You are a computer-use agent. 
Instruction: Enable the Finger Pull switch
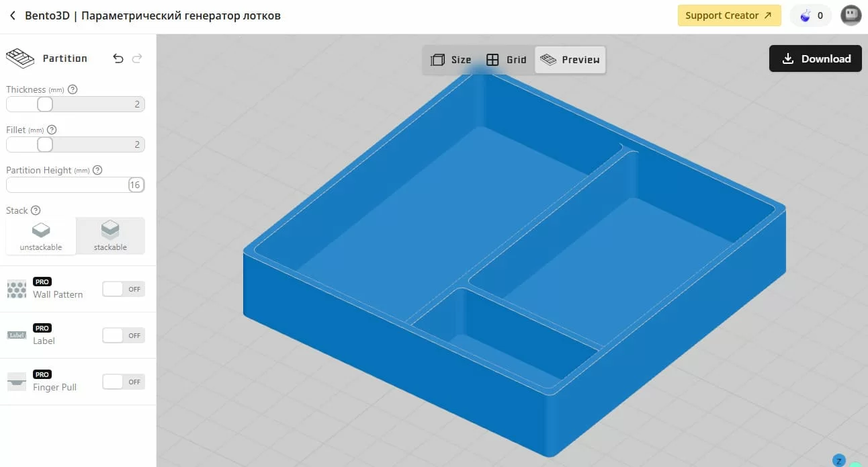tap(124, 382)
